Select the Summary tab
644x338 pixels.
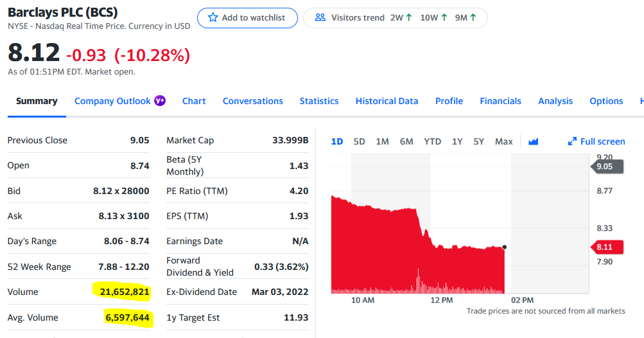coord(37,101)
